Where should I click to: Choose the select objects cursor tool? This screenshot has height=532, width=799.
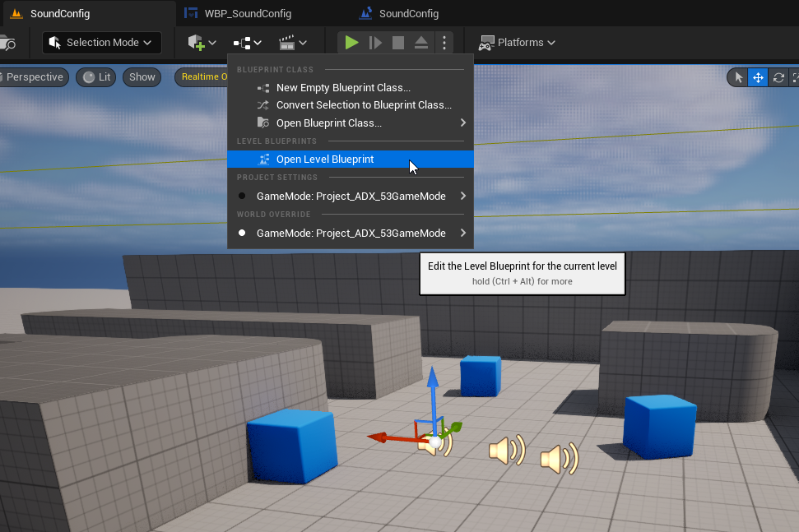pos(738,77)
